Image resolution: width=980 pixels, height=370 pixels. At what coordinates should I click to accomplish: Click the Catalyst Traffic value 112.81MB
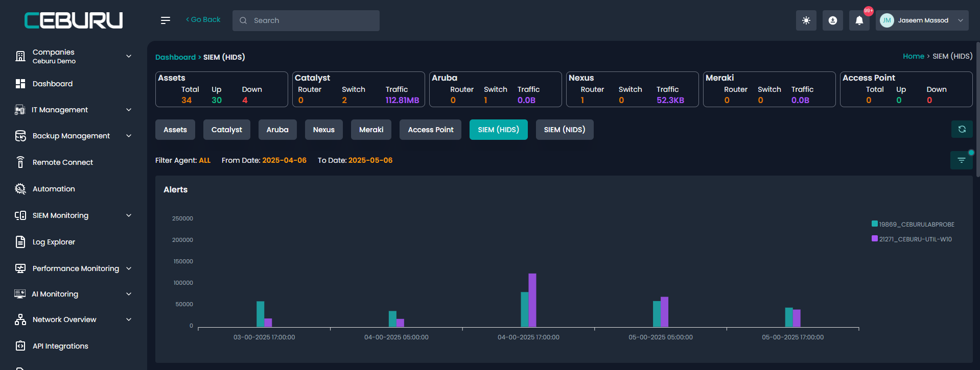(402, 100)
